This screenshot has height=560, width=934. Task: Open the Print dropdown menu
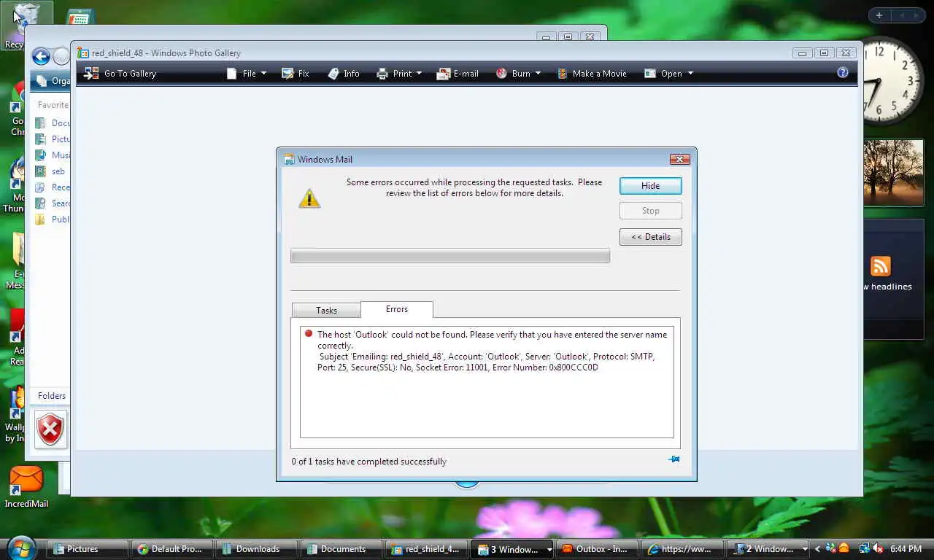pos(399,74)
